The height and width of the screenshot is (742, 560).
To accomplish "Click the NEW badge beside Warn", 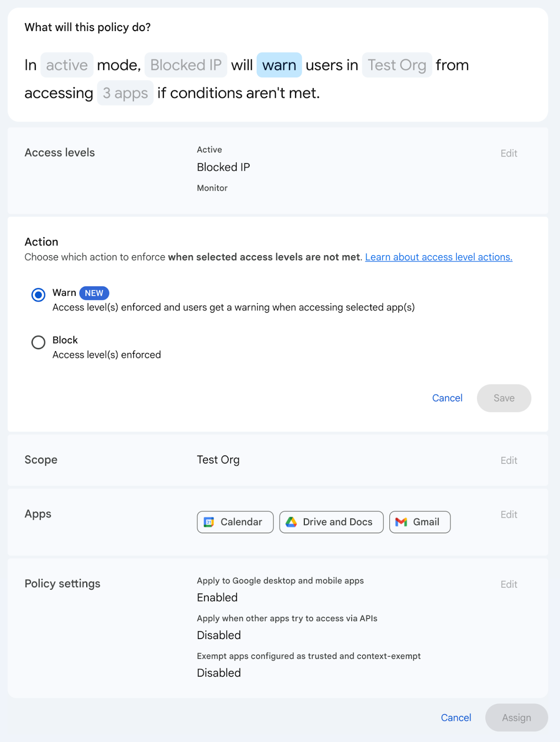I will click(x=94, y=293).
